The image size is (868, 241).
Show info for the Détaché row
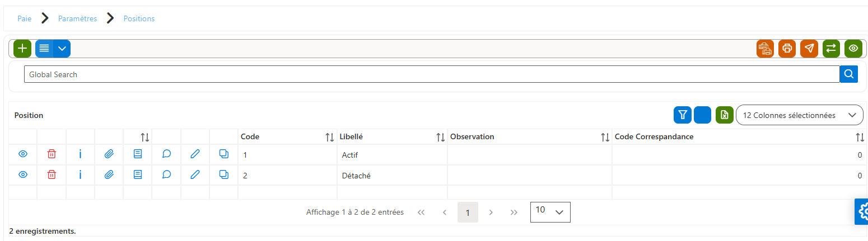click(80, 175)
